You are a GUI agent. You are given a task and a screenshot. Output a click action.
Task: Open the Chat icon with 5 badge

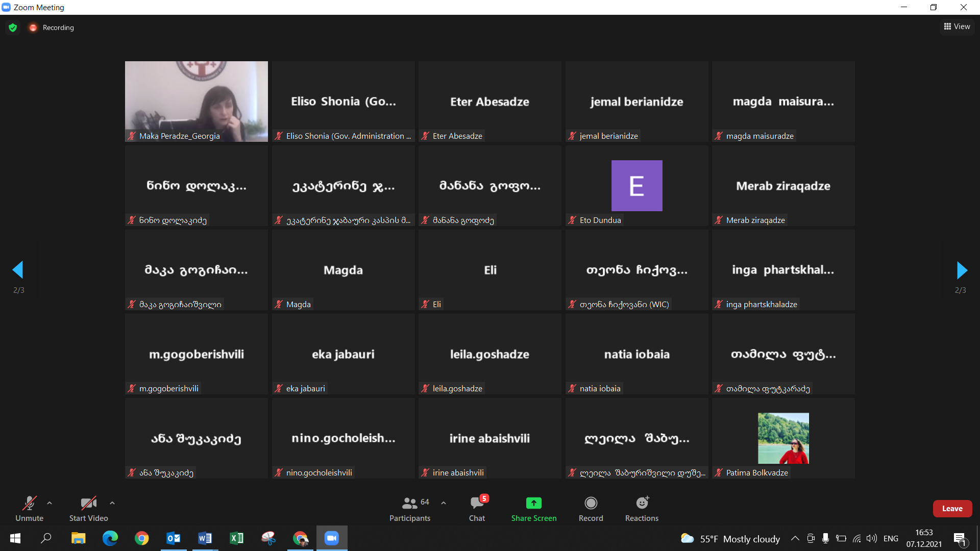click(477, 504)
